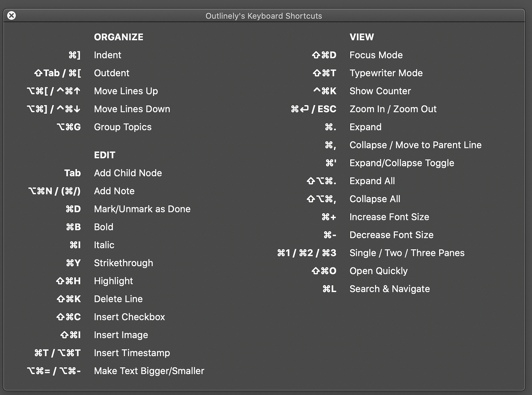Click the 'Make Text Bigger/Smaller' label

pos(149,371)
